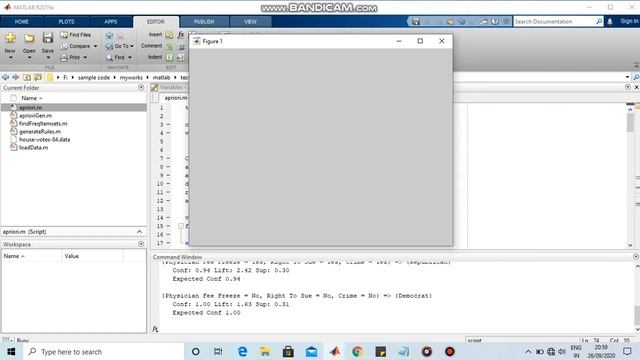Switch to the HOME tab
The height and width of the screenshot is (360, 640).
[22, 22]
